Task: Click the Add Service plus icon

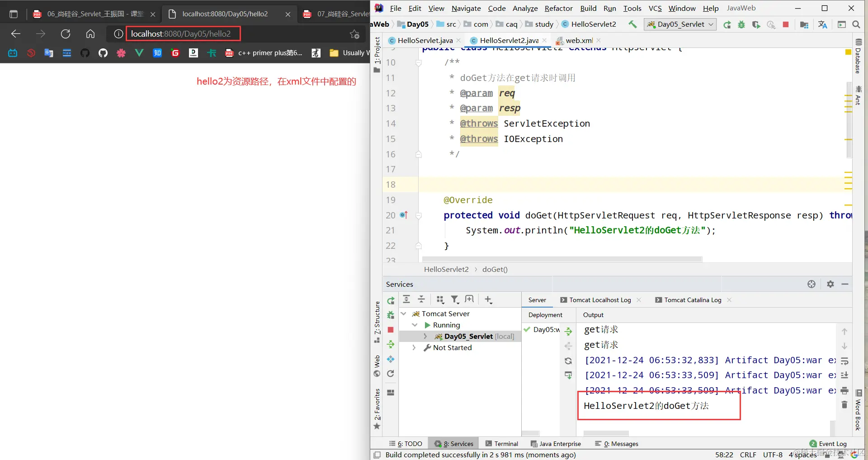Action: pyautogui.click(x=488, y=299)
